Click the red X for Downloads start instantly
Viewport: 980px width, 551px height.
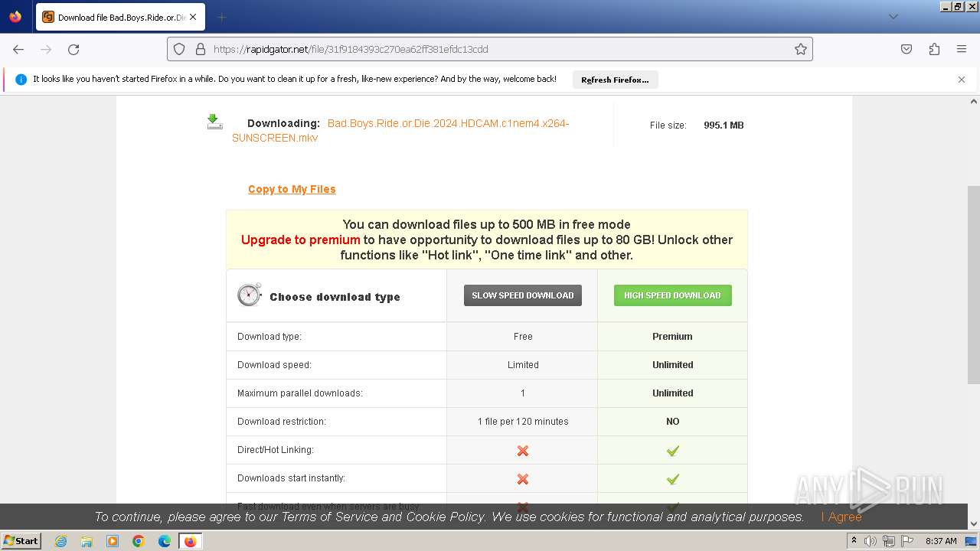[x=523, y=479]
